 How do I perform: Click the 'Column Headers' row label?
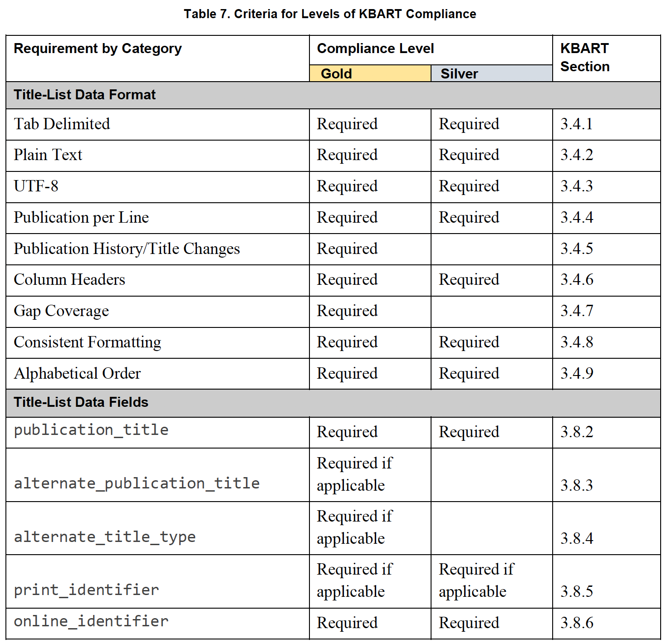coord(69,279)
